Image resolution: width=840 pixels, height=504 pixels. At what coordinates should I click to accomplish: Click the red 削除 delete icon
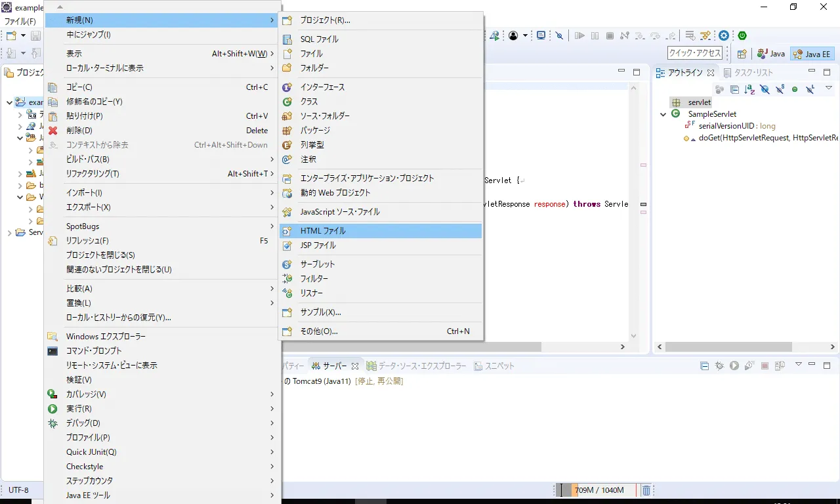pos(53,131)
